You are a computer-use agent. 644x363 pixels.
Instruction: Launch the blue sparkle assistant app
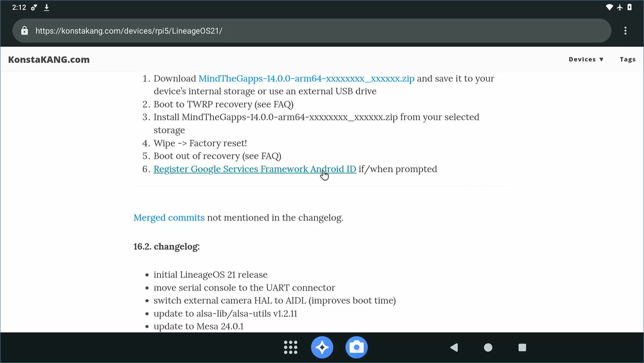(x=322, y=347)
